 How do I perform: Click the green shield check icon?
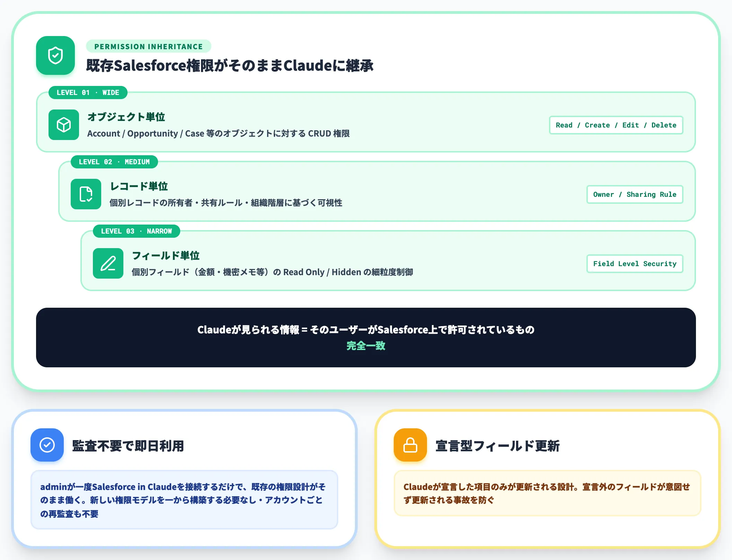[55, 55]
